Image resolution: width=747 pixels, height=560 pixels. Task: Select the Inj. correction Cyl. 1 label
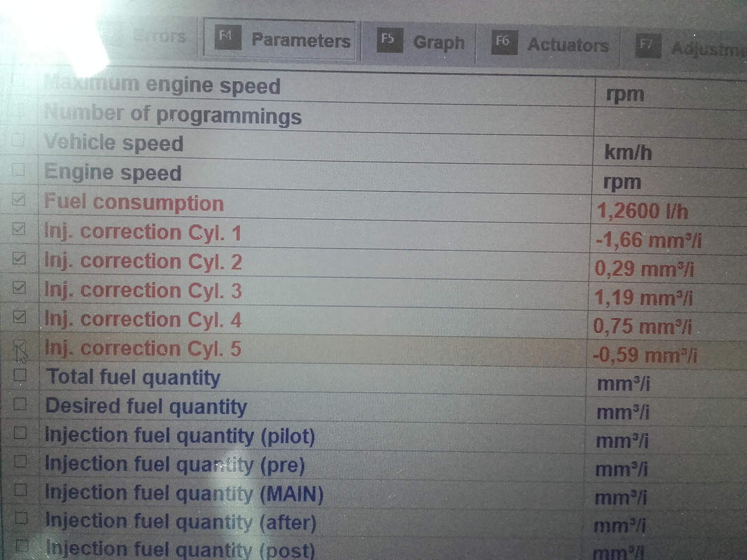tap(142, 232)
